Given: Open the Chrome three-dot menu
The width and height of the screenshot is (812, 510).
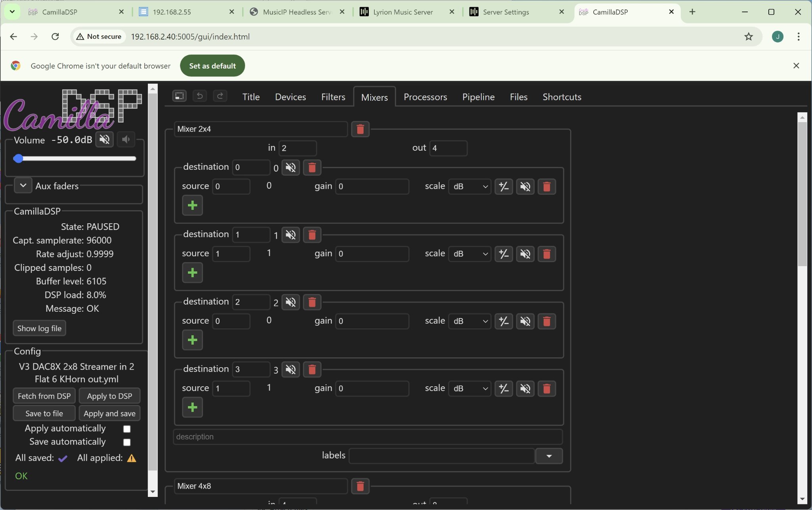Looking at the screenshot, I should pos(799,36).
